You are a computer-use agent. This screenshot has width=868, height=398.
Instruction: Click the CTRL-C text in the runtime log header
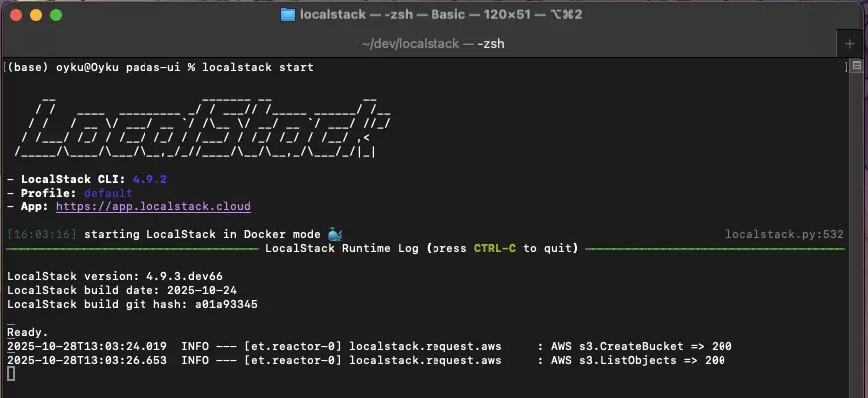(495, 249)
